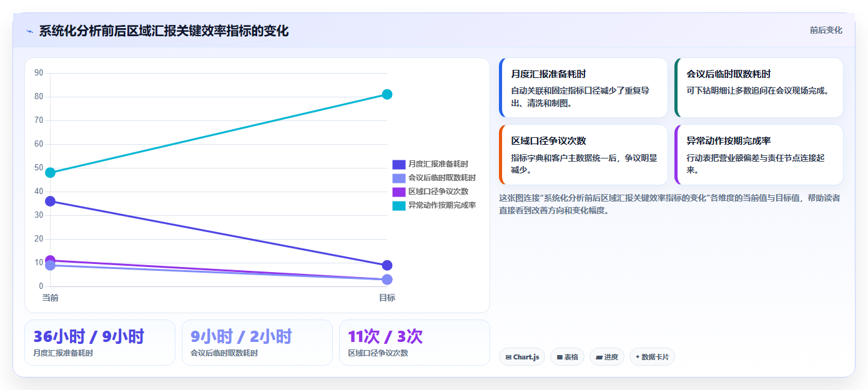The height and width of the screenshot is (390, 868).
Task: Select the 数据卡片 tag
Action: point(652,357)
